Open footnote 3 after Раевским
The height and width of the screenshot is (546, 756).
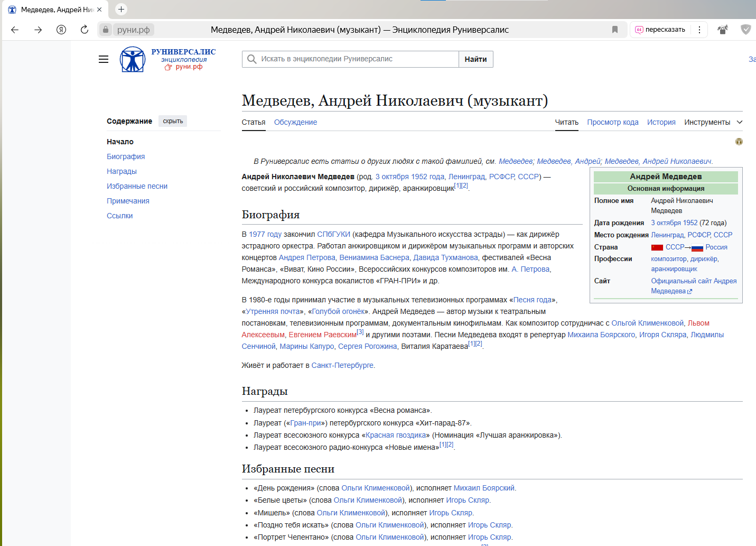(x=360, y=332)
